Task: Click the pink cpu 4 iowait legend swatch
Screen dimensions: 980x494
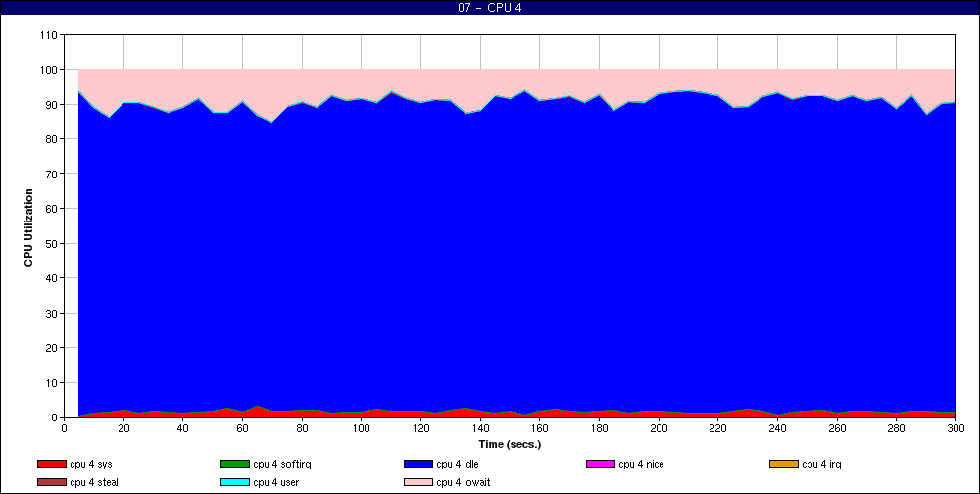Action: (418, 482)
